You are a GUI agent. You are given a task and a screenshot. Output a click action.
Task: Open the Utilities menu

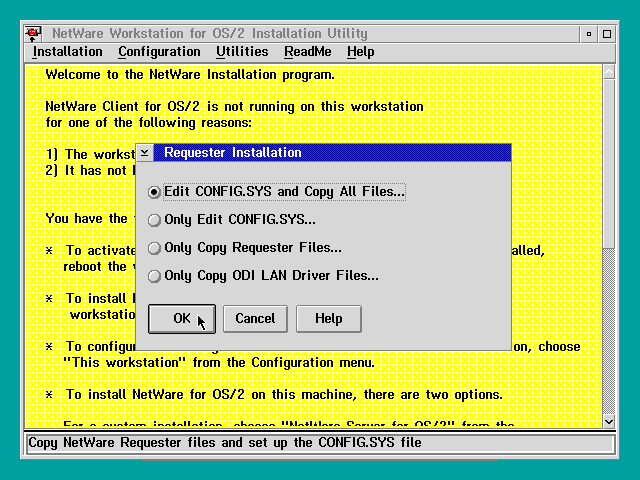pyautogui.click(x=242, y=52)
